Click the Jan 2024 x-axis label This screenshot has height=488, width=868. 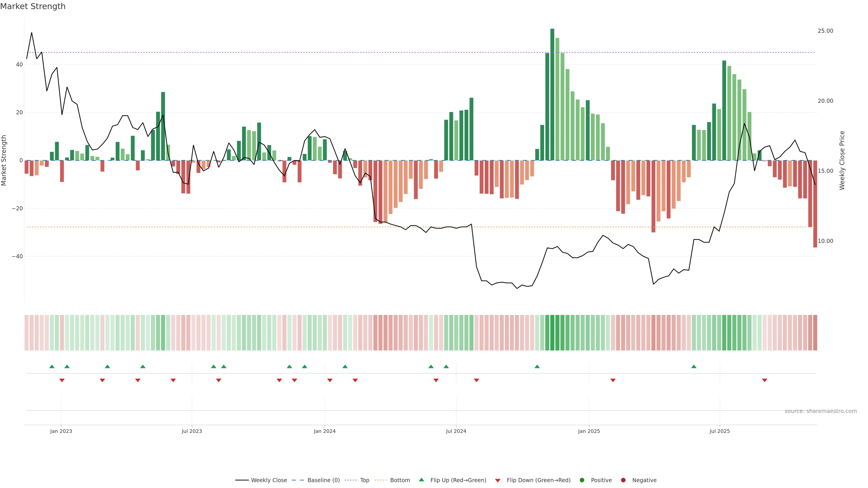point(325,431)
